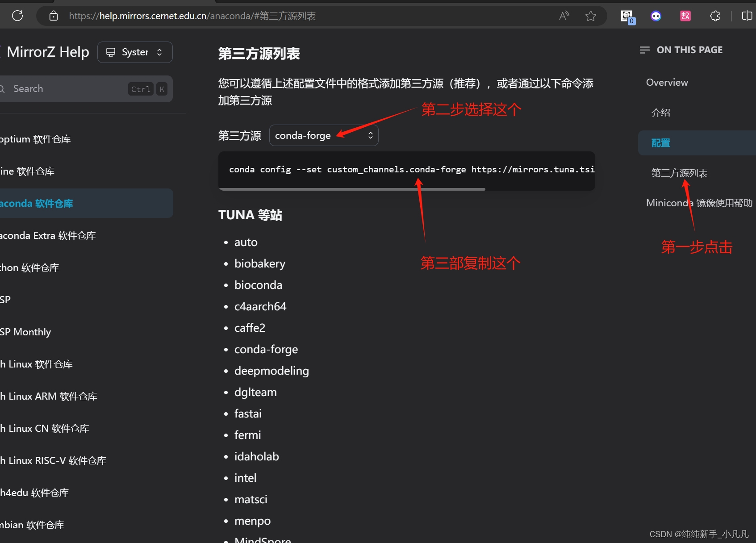The height and width of the screenshot is (543, 756).
Task: Open MirrorZ Help home link
Action: (48, 52)
